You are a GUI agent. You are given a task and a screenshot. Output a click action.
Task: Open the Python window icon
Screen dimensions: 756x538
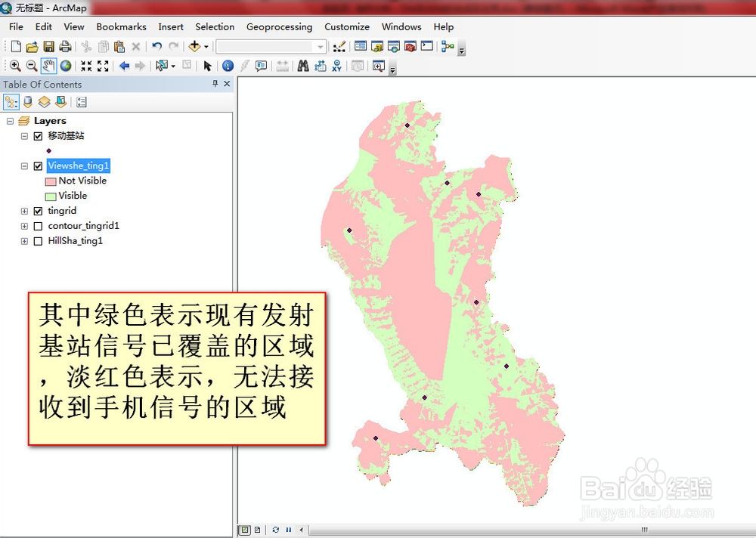pyautogui.click(x=426, y=46)
